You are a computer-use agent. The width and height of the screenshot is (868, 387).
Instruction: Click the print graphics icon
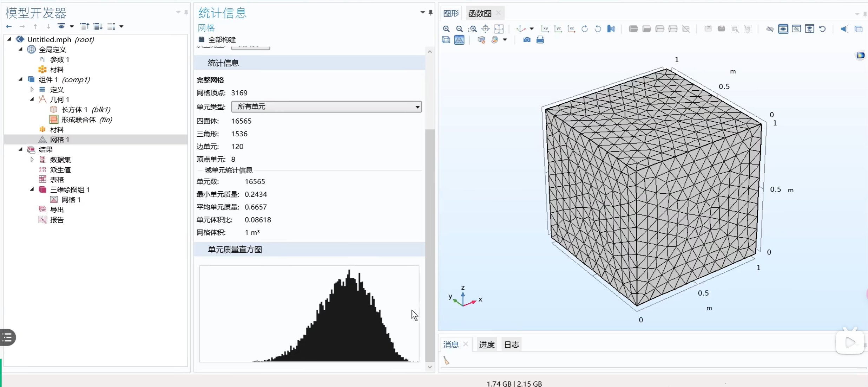coord(540,40)
